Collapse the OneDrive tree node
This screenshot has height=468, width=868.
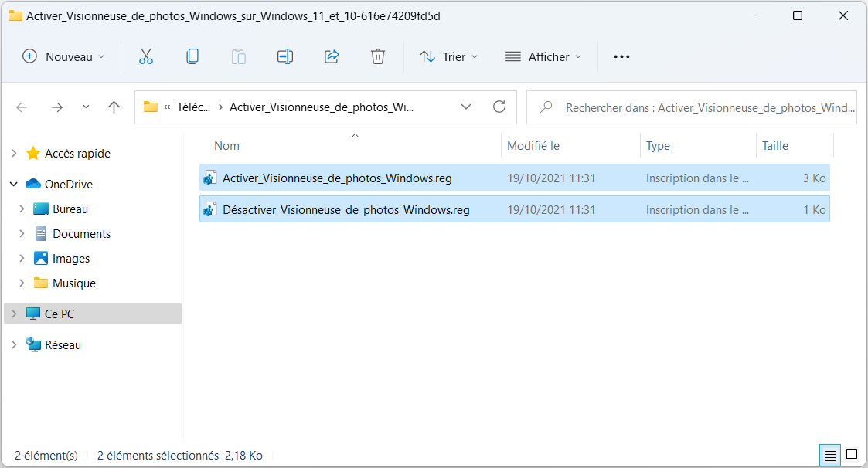pyautogui.click(x=14, y=184)
